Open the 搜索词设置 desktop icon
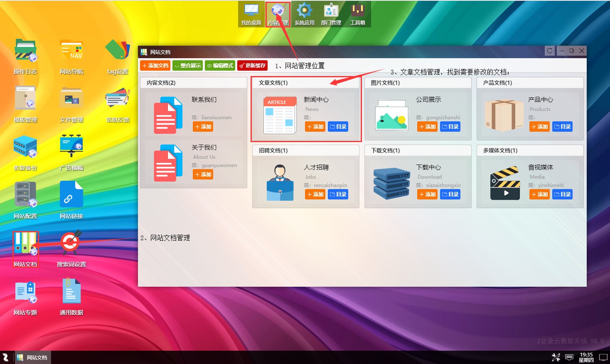The width and height of the screenshot is (610, 364). click(x=71, y=249)
